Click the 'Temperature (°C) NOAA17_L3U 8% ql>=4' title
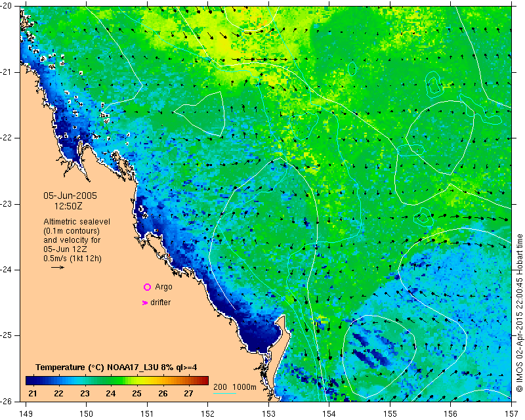Screen dimensions: 525x420 tap(116, 367)
